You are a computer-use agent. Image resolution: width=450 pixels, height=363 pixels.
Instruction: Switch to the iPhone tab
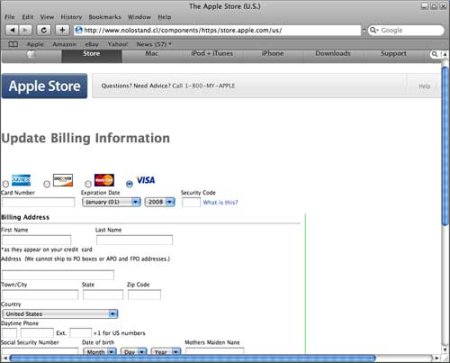[x=273, y=55]
